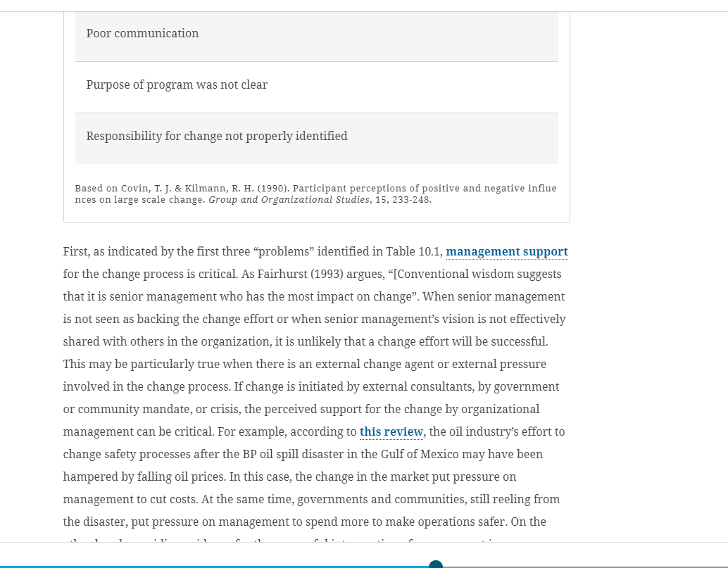Viewport: 728px width, 568px height.
Task: Select the 'Purpose of program was not clear' row
Action: click(317, 87)
